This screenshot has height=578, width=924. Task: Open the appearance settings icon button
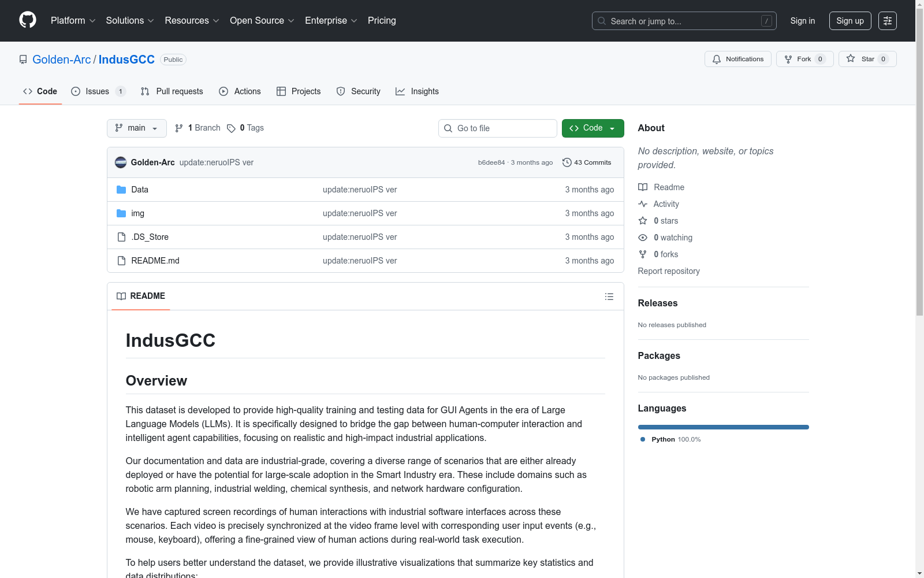click(x=888, y=21)
